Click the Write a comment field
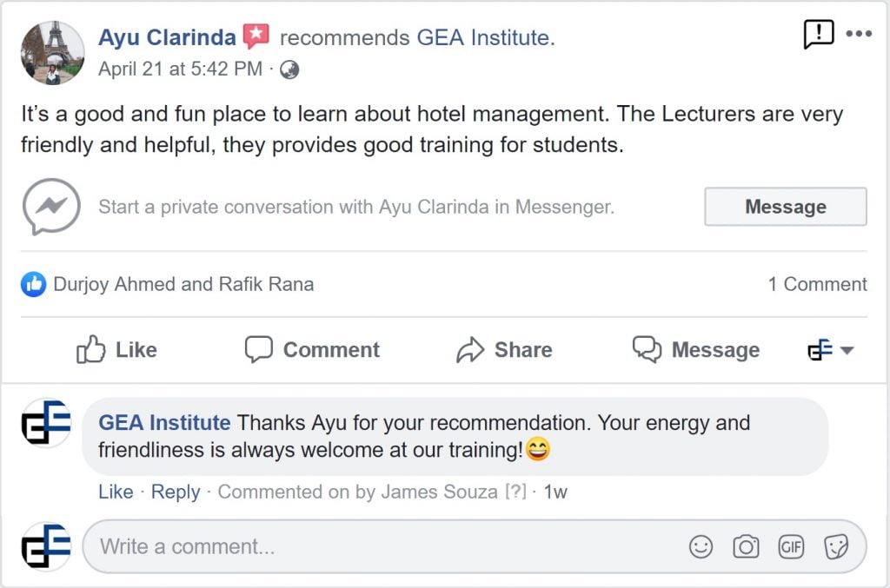 (382, 546)
